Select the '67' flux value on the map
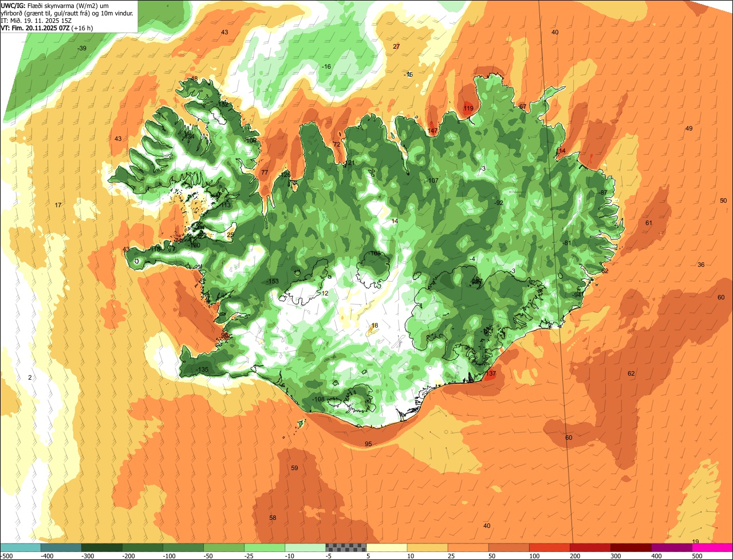 tap(522, 107)
